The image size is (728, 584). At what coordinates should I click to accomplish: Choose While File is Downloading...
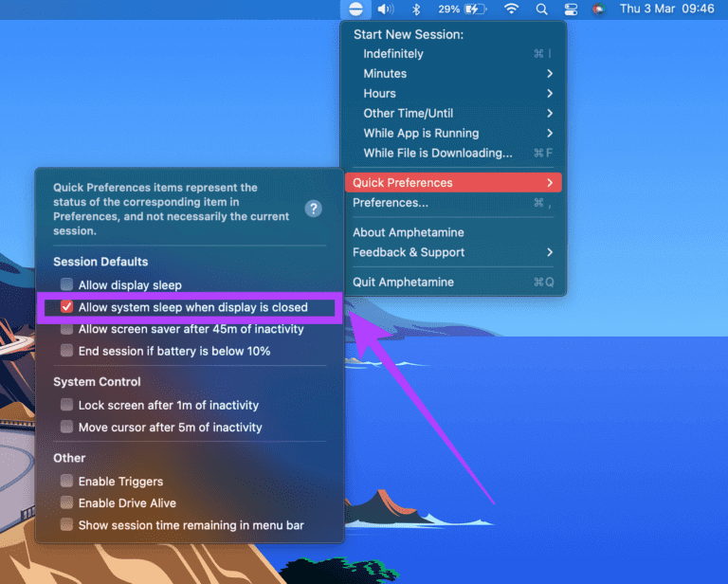point(454,154)
